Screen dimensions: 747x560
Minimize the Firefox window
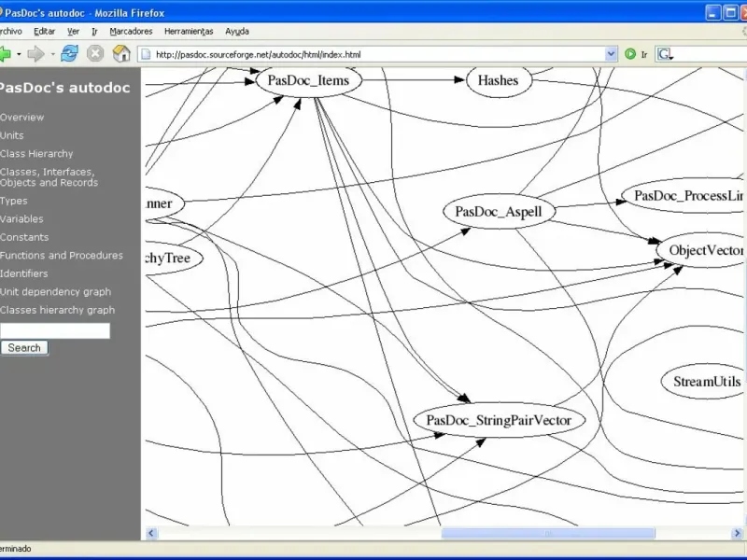click(x=712, y=12)
